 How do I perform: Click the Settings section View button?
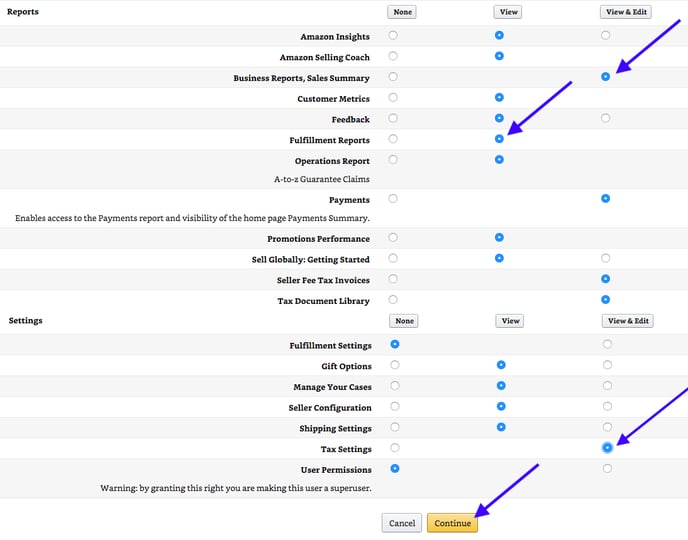pyautogui.click(x=510, y=321)
